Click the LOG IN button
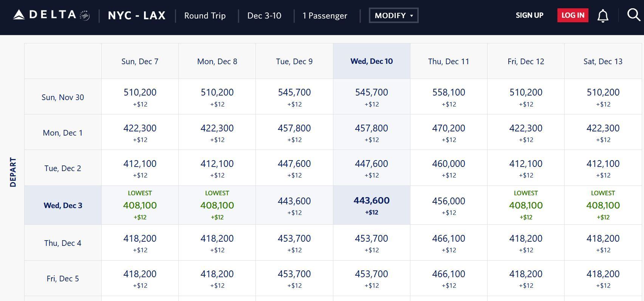The height and width of the screenshot is (301, 644). coord(573,15)
